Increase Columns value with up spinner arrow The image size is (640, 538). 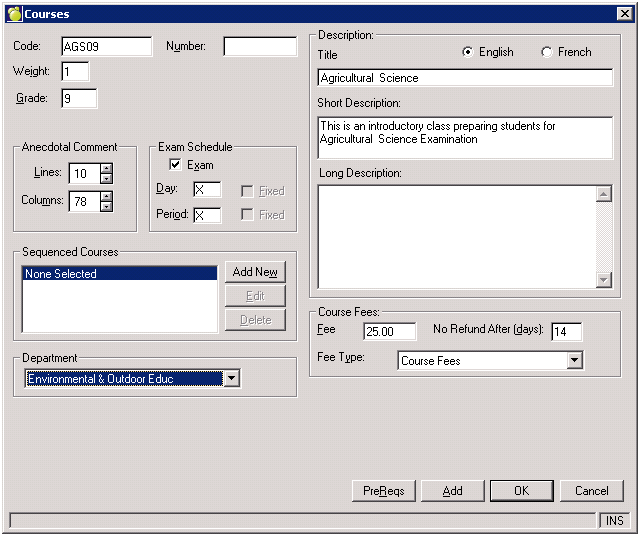click(x=106, y=196)
